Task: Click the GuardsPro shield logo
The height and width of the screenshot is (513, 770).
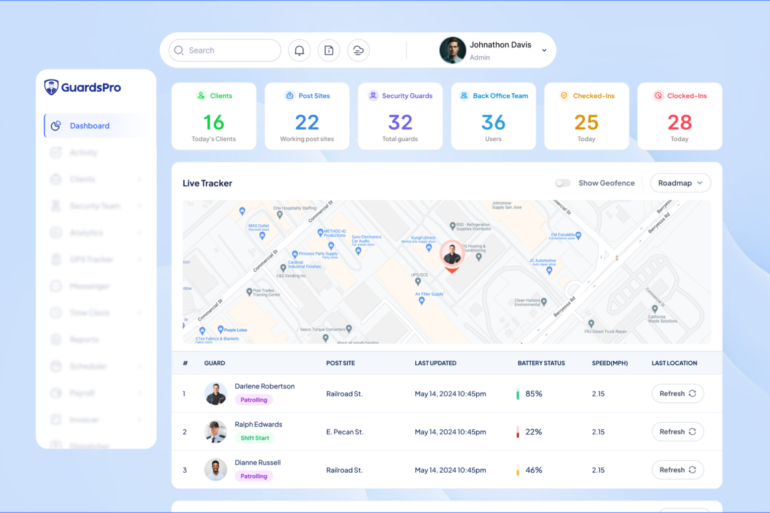Action: coord(52,87)
